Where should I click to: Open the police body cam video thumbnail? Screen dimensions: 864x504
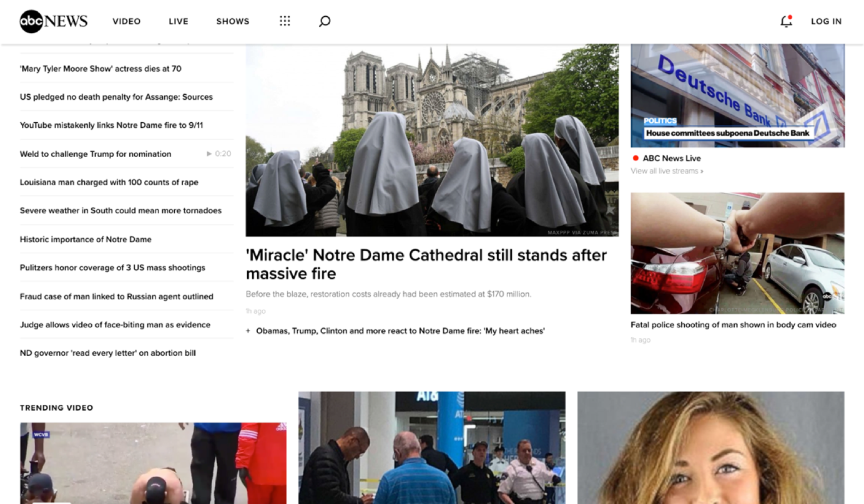[737, 253]
